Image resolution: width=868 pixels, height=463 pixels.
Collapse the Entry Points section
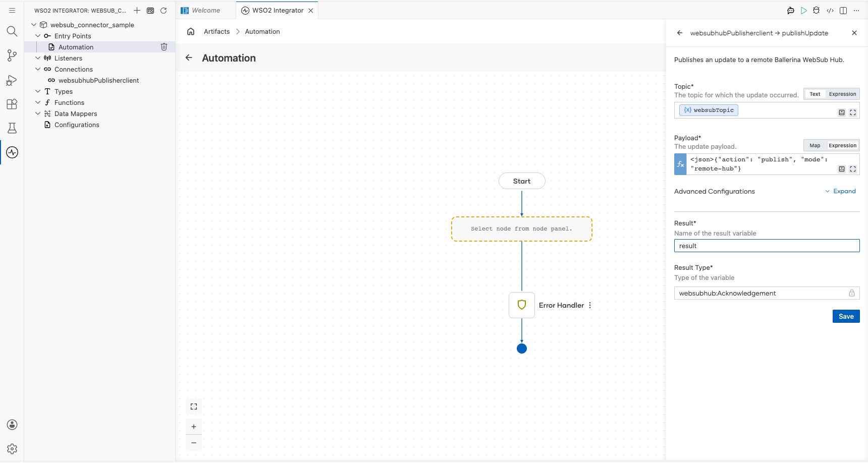(38, 36)
